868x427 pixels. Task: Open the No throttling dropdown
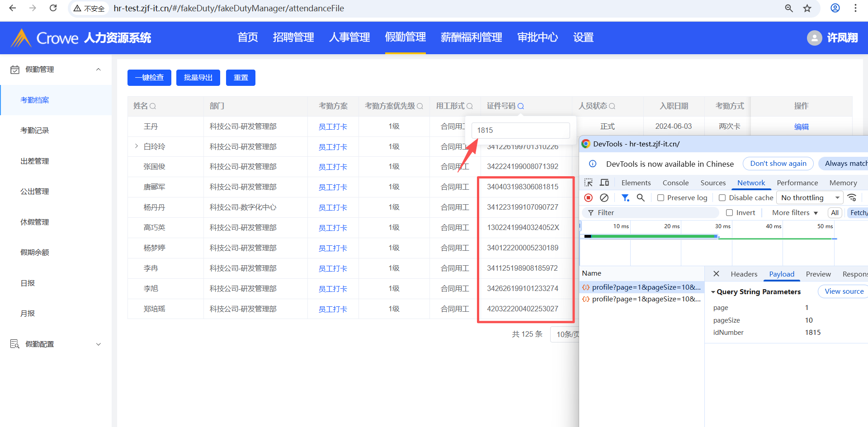click(809, 198)
